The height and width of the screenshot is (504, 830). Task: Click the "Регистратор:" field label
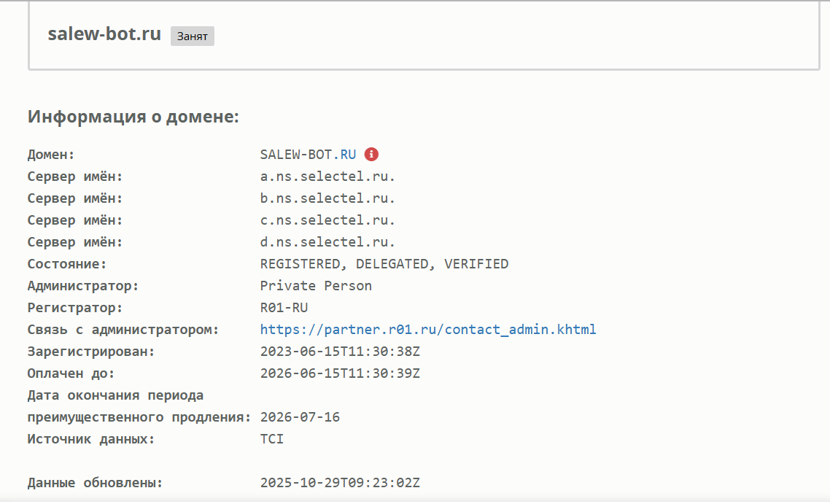point(75,308)
